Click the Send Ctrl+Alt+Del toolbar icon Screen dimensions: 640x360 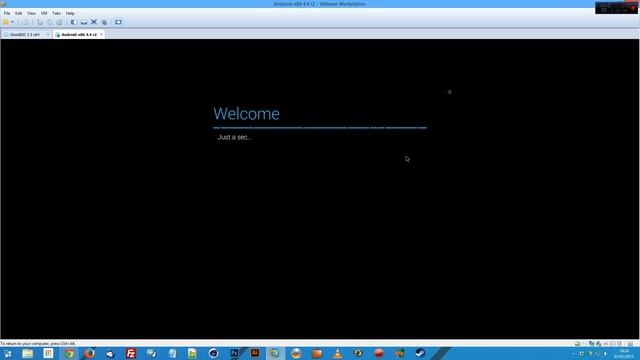tap(25, 22)
